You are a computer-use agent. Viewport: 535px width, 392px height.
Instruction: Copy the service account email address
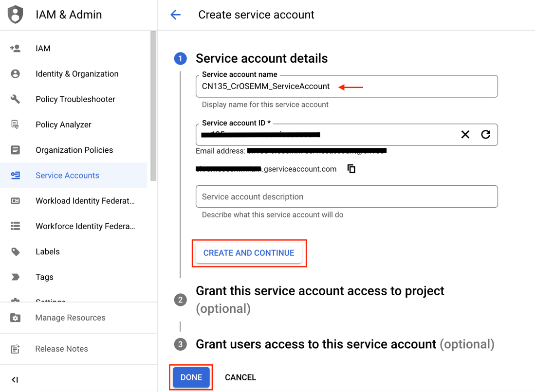coord(351,169)
